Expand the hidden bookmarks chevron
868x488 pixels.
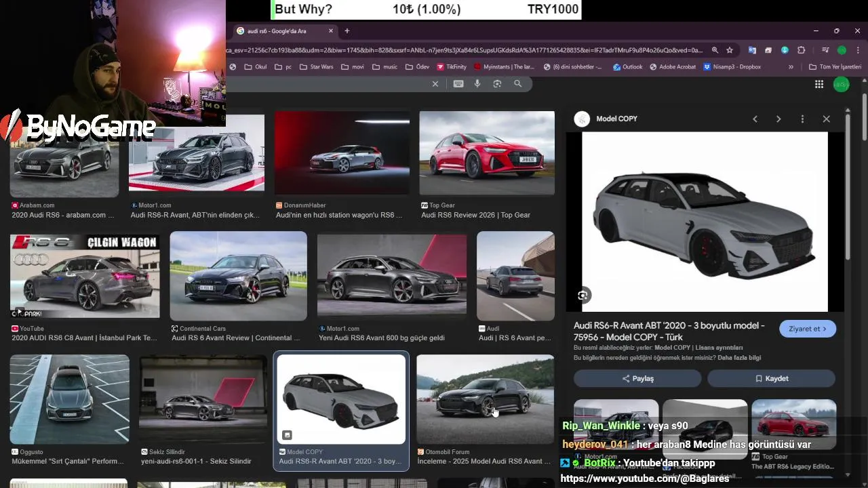coord(791,67)
